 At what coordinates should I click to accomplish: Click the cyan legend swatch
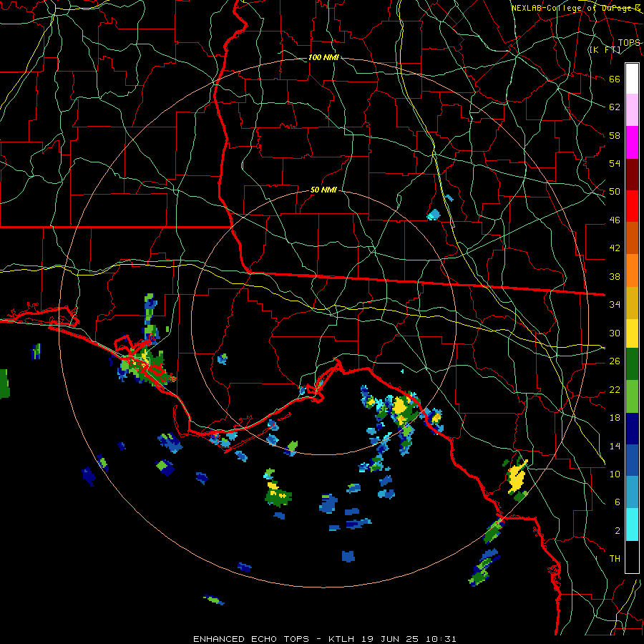pyautogui.click(x=632, y=525)
